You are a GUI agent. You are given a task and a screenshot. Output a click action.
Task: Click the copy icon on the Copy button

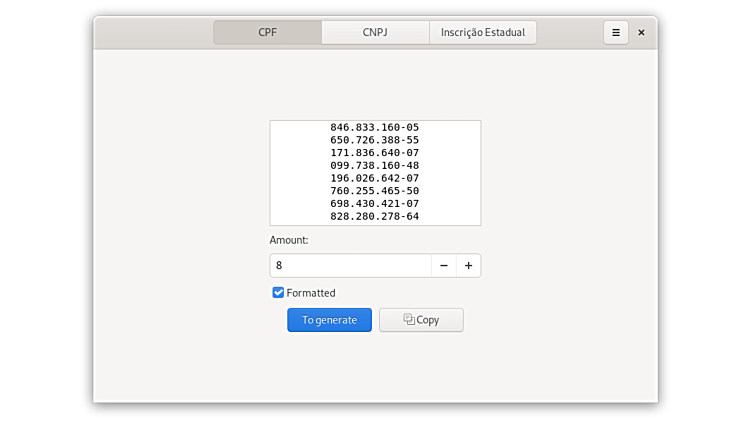(408, 320)
